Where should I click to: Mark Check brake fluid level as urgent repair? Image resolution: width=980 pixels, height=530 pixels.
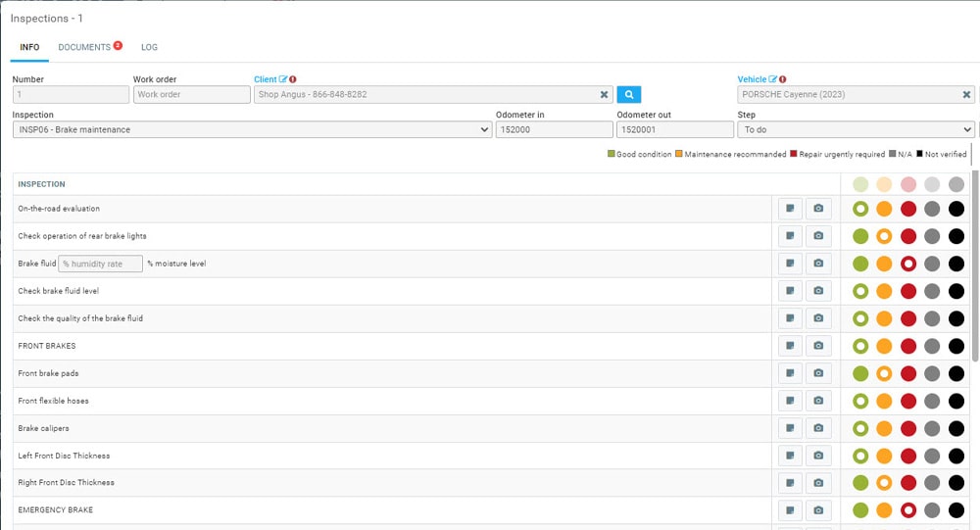[908, 291]
